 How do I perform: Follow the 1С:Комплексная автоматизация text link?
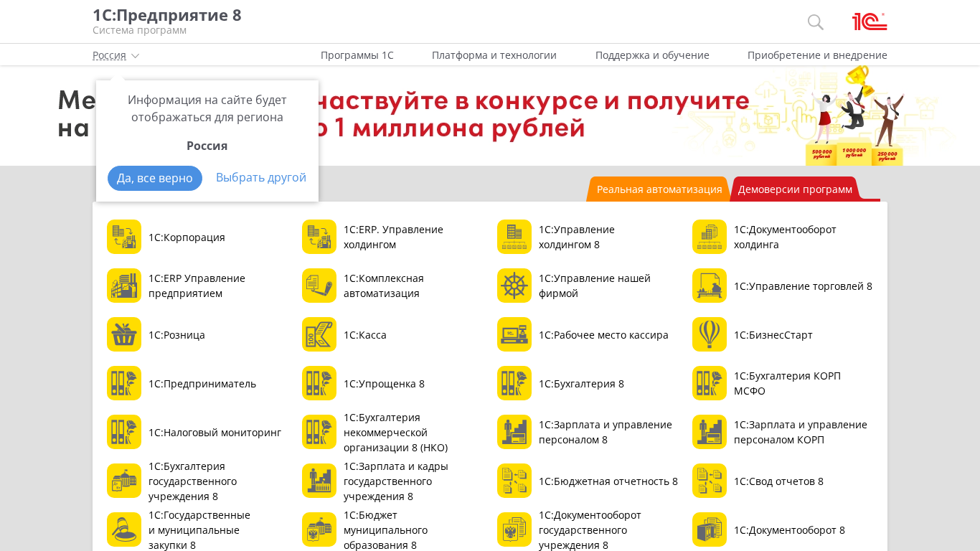click(384, 286)
